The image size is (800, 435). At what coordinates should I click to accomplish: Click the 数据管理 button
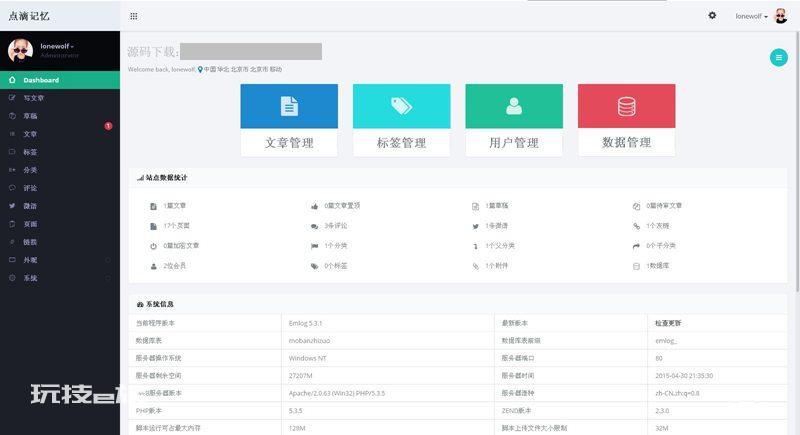(x=627, y=143)
